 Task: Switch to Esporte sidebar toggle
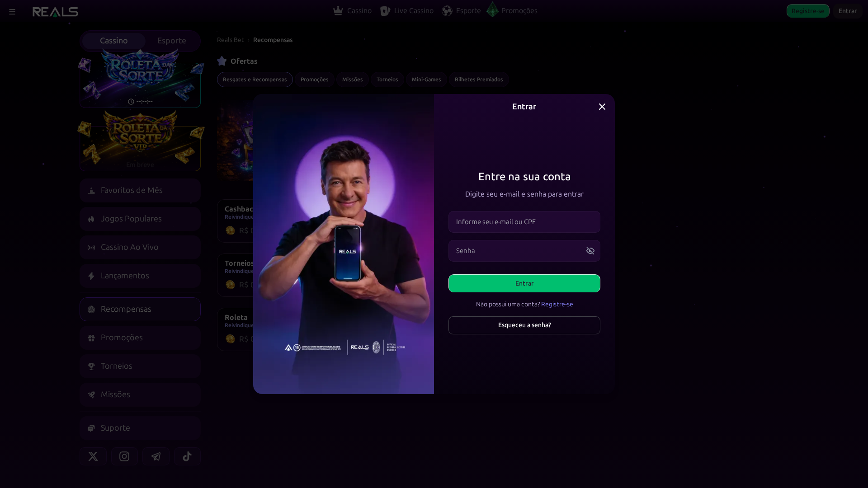tap(172, 41)
